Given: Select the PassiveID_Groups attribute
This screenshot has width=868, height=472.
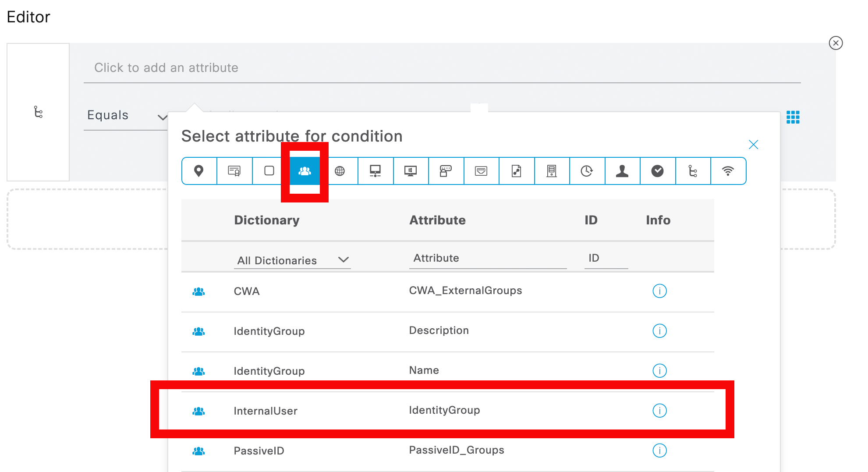Looking at the screenshot, I should click(x=457, y=450).
